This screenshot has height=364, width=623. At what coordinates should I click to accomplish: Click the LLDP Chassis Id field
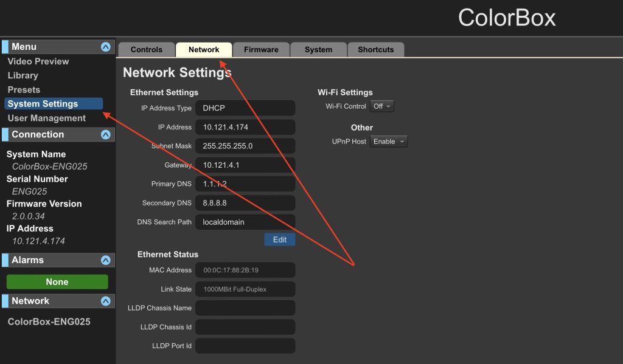[x=245, y=327]
